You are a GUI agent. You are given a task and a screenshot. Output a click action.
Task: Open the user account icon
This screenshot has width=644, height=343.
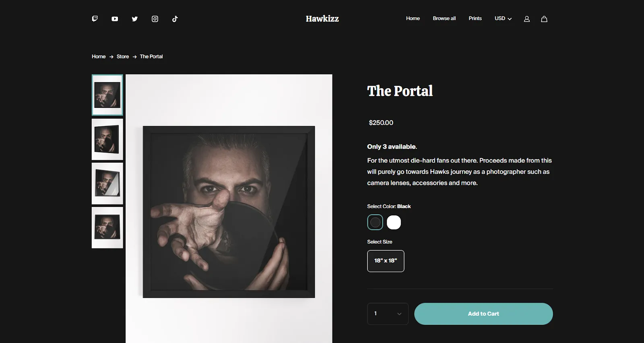click(x=526, y=19)
